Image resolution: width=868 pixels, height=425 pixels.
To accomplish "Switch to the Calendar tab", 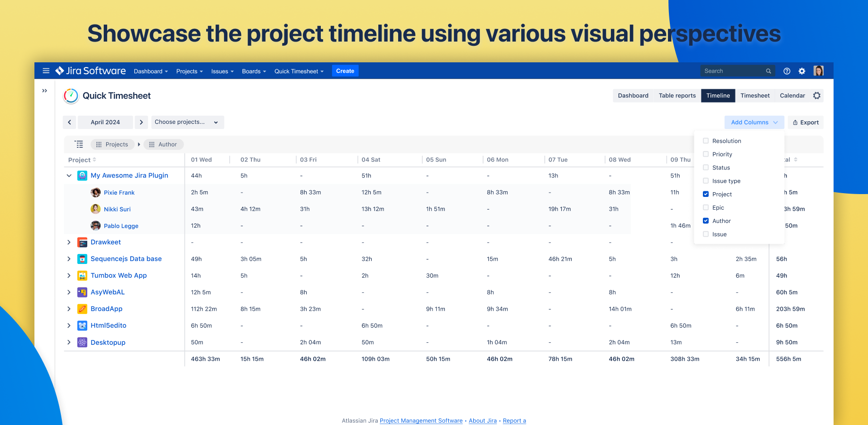I will pyautogui.click(x=792, y=95).
